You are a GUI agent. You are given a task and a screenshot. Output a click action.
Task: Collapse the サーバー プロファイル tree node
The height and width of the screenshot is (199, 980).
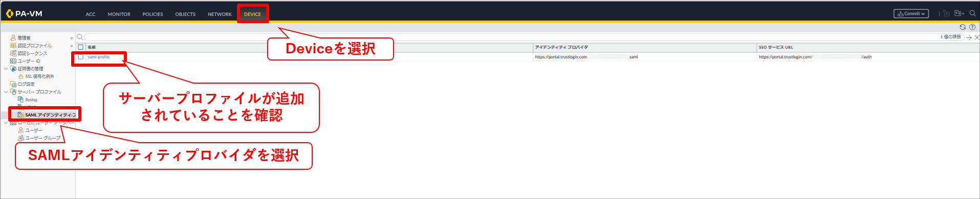click(6, 92)
